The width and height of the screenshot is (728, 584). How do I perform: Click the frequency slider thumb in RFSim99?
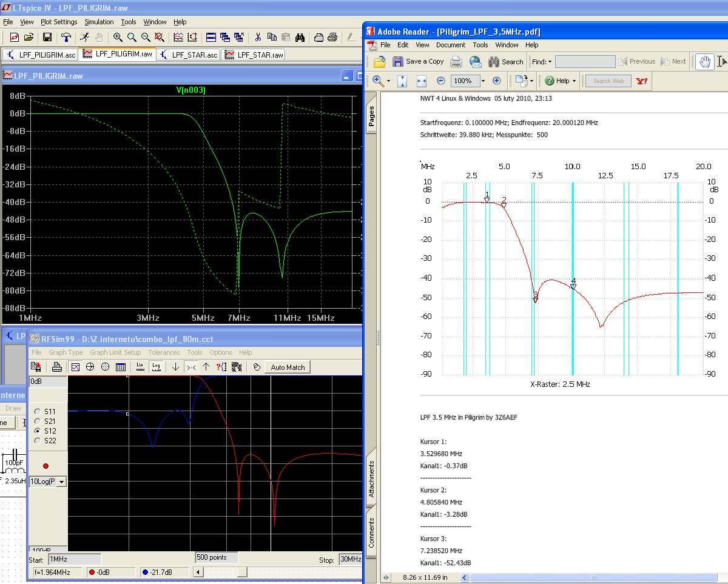click(x=242, y=572)
